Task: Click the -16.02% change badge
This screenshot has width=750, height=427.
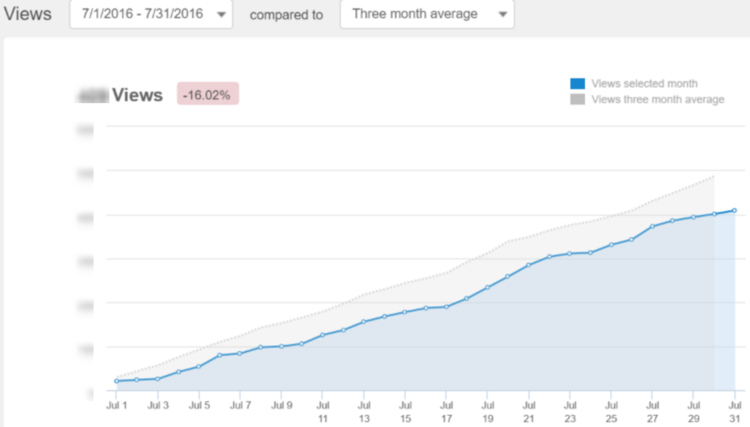Action: pos(208,95)
